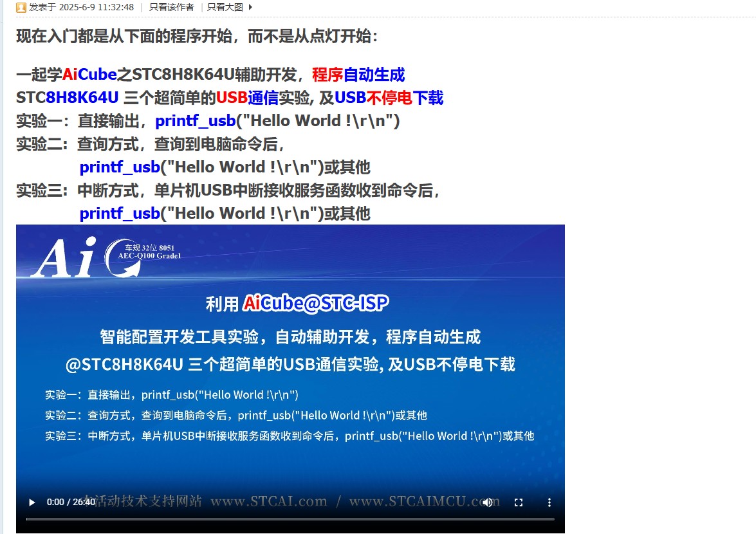
Task: Click the AiCube@STC-ISP title in the video
Action: coord(316,303)
